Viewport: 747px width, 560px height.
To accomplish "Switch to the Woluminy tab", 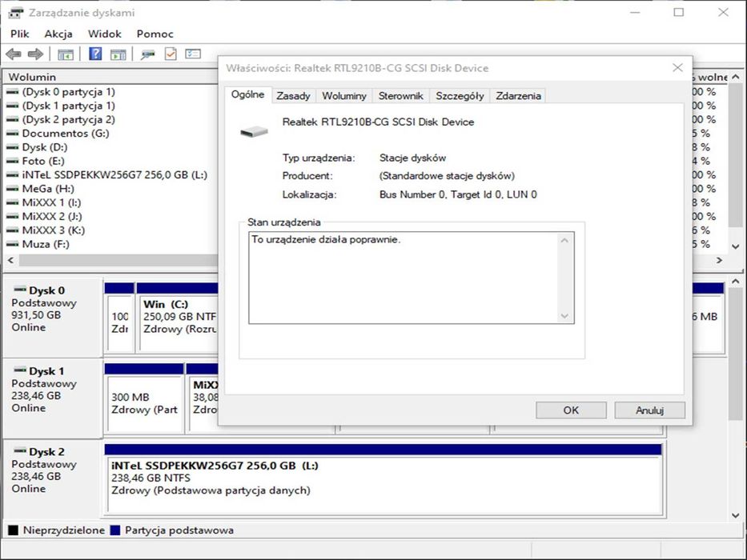I will coord(344,96).
